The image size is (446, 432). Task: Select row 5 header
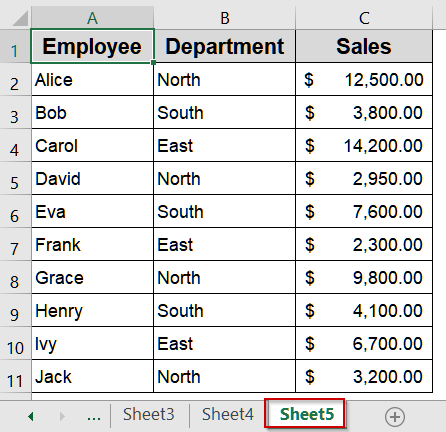[x=15, y=178]
